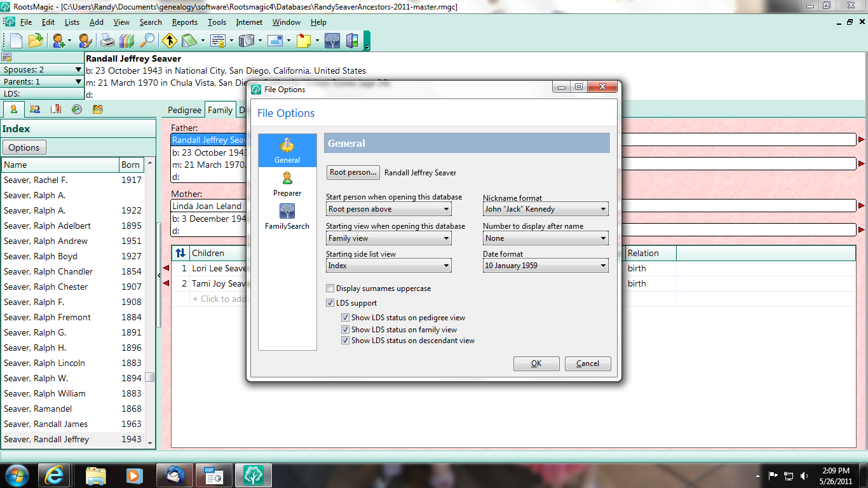Open the Address envelope icon
This screenshot has width=868, height=488.
(x=275, y=41)
